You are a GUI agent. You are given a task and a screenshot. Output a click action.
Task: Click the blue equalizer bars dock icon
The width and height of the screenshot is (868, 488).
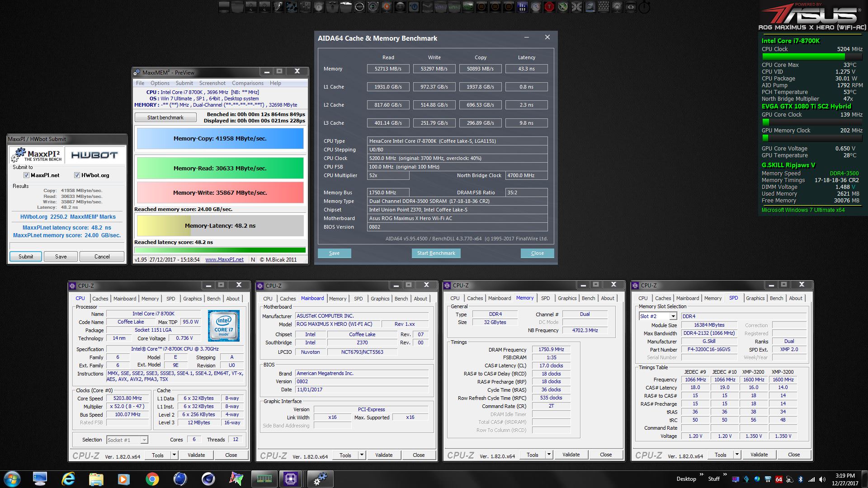click(522, 7)
